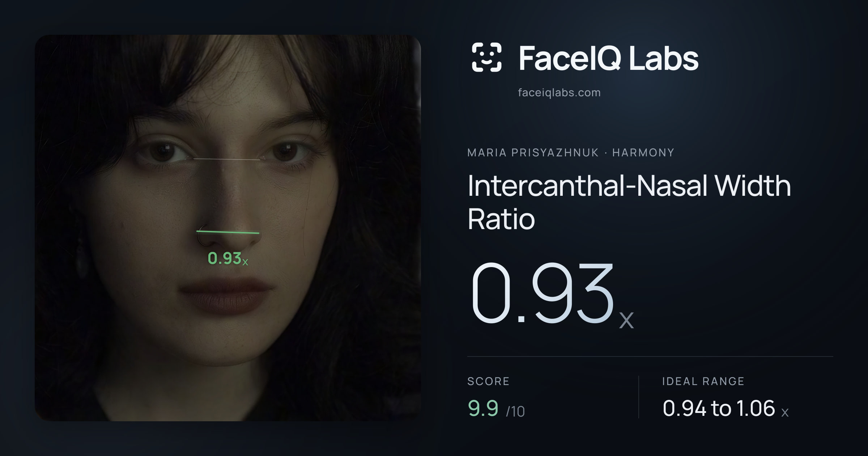
Task: Click the 0.94 to 1.06 range value
Action: (x=726, y=409)
